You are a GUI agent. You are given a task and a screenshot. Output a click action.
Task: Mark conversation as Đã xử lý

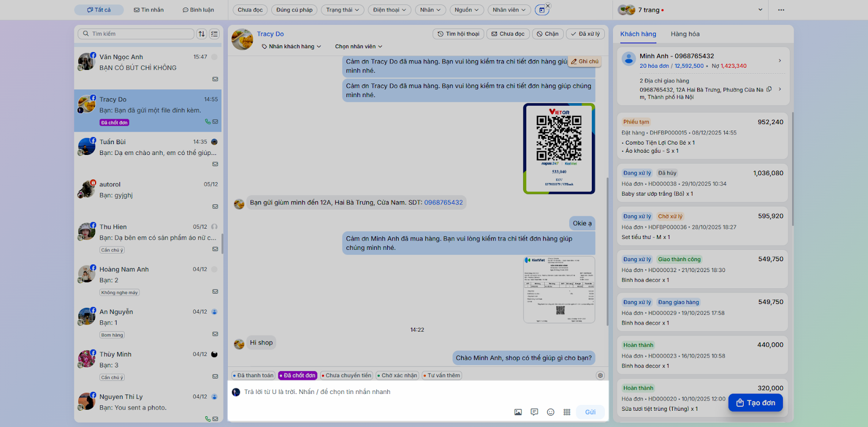(585, 34)
